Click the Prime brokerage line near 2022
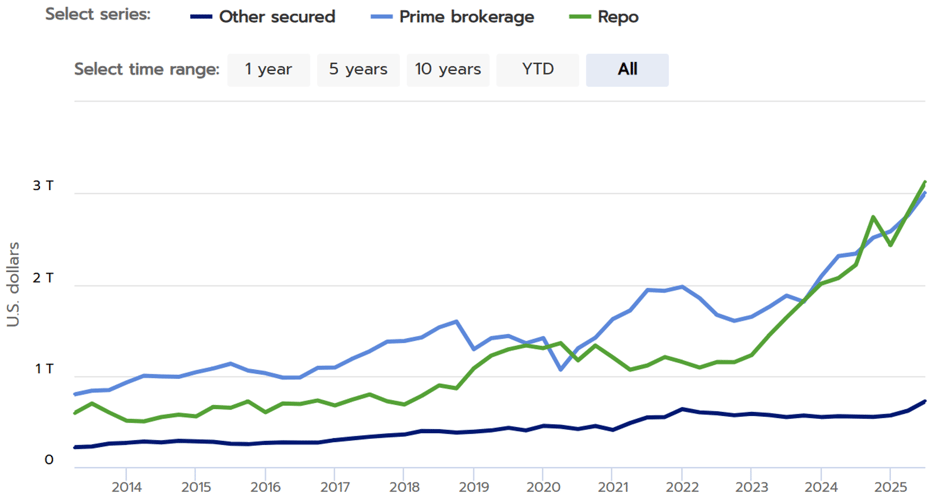The image size is (935, 498). click(681, 287)
